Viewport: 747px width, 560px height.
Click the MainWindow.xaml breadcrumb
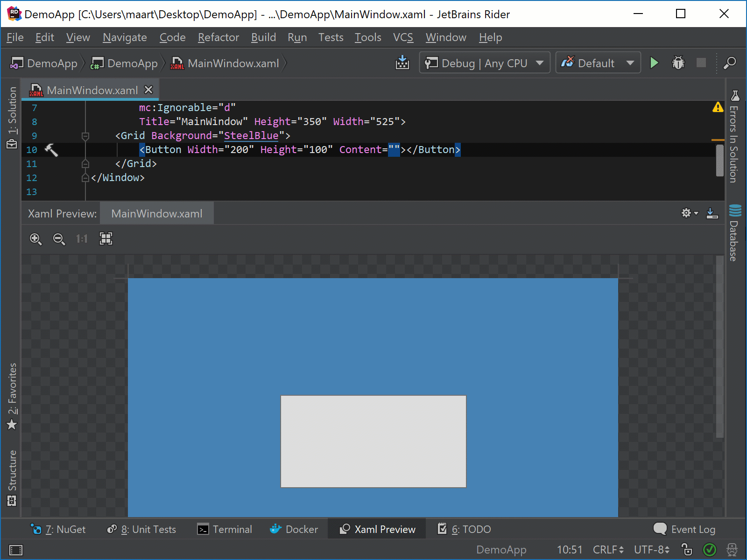(233, 63)
